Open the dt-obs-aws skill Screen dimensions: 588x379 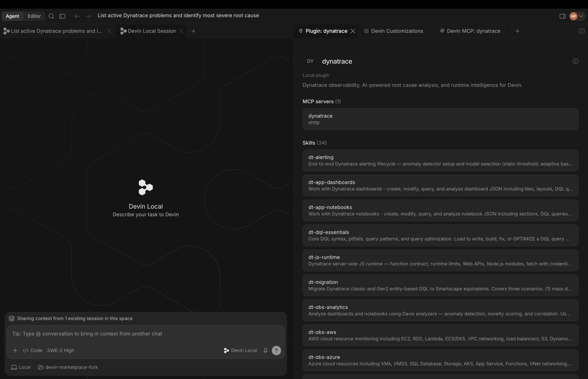pyautogui.click(x=440, y=336)
